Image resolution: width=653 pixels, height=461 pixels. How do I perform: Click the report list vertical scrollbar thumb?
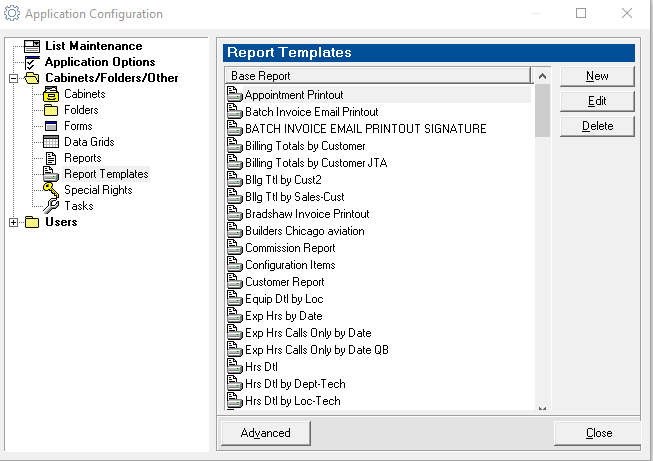542,111
